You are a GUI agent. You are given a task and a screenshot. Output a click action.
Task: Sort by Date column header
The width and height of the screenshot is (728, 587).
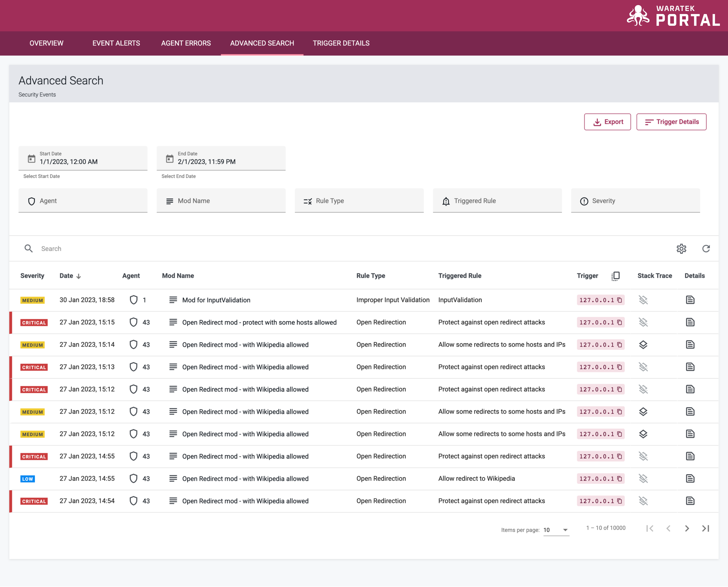tap(70, 276)
